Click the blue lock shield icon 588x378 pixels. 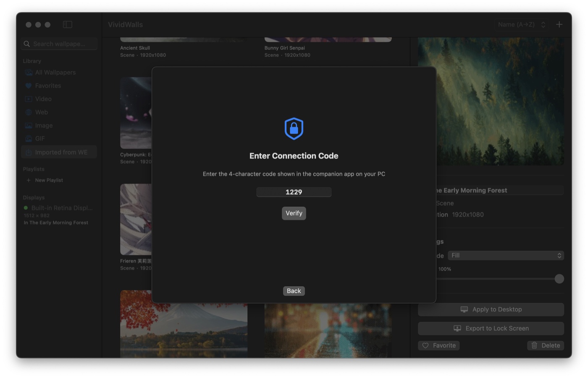[294, 129]
